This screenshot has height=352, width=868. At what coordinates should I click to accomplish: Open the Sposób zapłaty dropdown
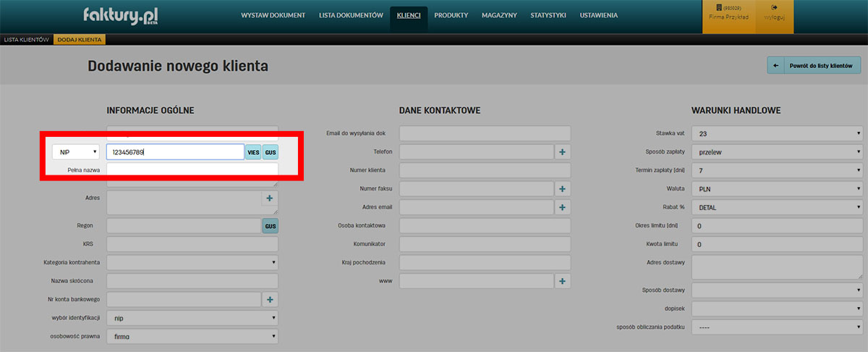[777, 152]
